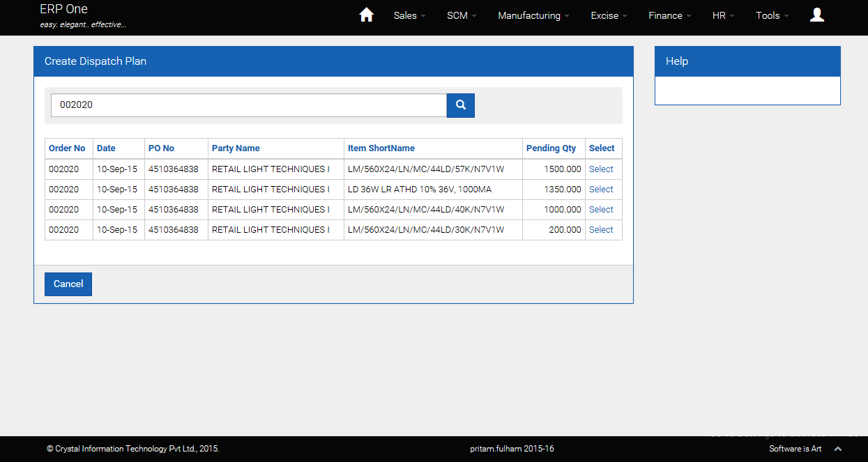The height and width of the screenshot is (462, 868).
Task: Select the row with pending qty 1500.000
Action: (601, 169)
